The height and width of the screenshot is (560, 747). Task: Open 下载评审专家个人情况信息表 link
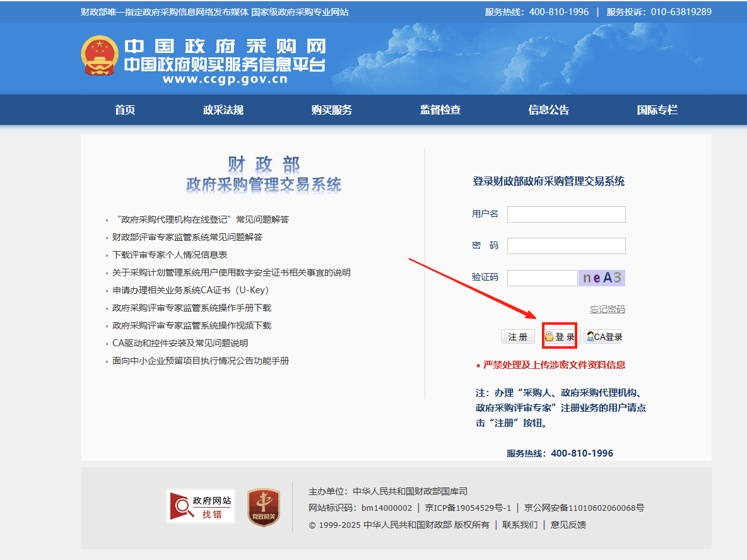point(170,255)
